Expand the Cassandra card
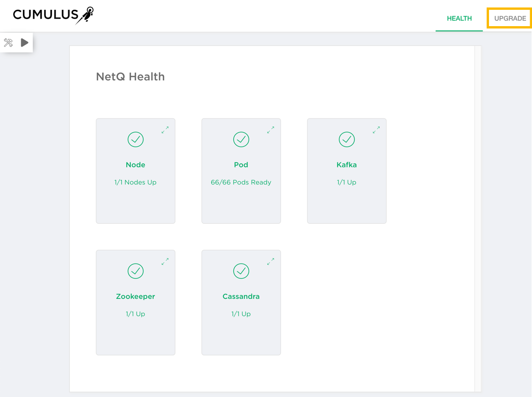 tap(271, 262)
